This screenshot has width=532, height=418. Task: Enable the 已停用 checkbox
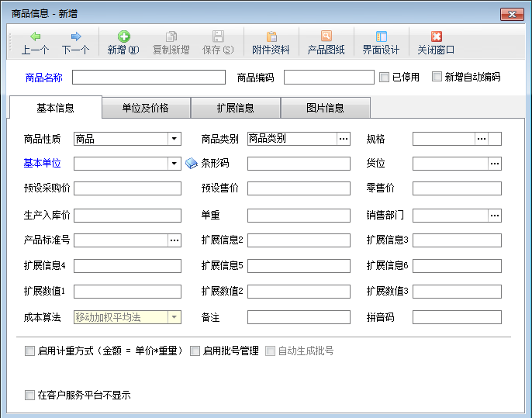pos(384,77)
